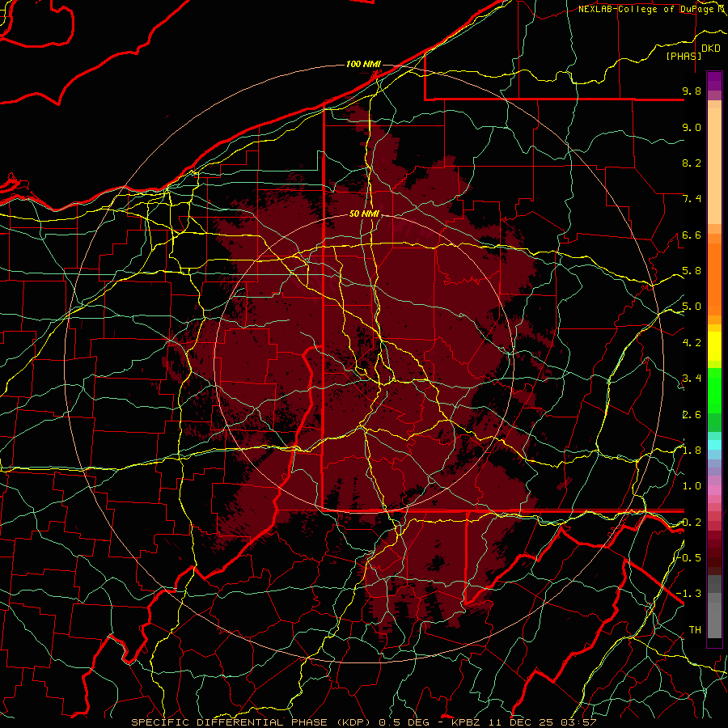728x728 pixels.
Task: Select the 1.0 scale value
Action: click(692, 486)
